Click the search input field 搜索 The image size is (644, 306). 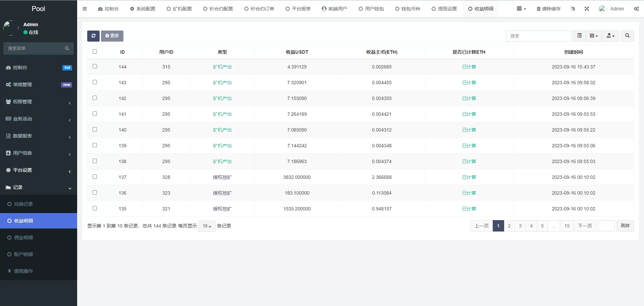coord(539,36)
